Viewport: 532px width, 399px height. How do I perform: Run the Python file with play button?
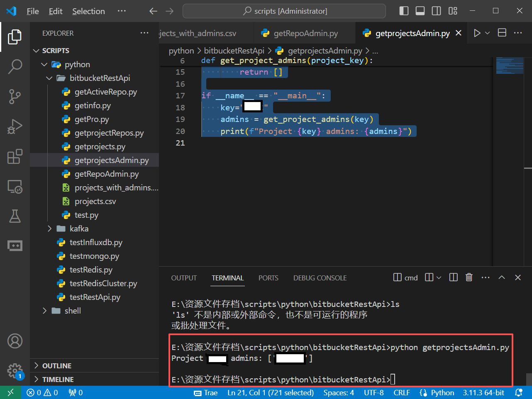click(477, 33)
